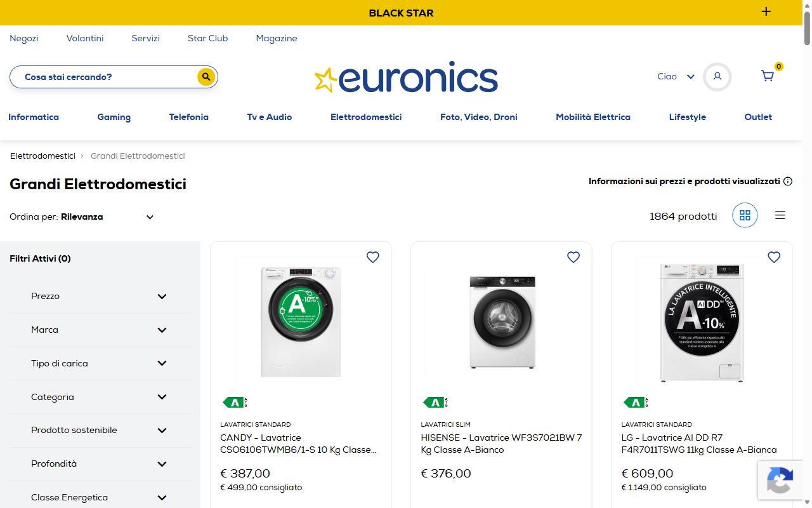Viewport: 812px width, 508px height.
Task: Open the HISENSE washing machine product image
Action: (x=501, y=321)
